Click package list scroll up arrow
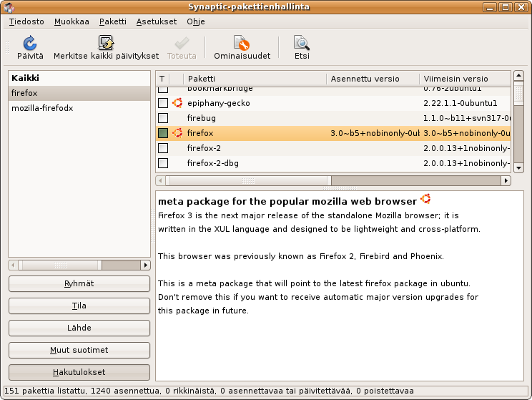Screen dimensions: 532x400 point(518,75)
